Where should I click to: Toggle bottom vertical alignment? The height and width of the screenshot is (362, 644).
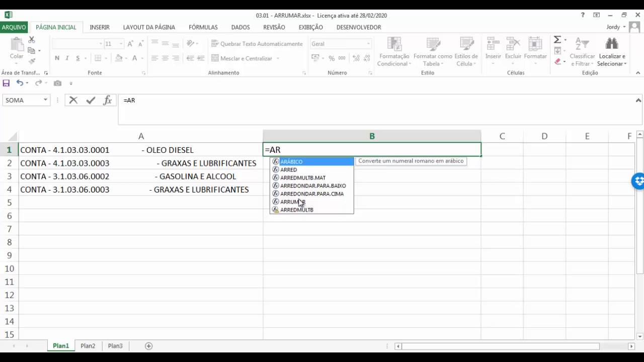point(176,44)
